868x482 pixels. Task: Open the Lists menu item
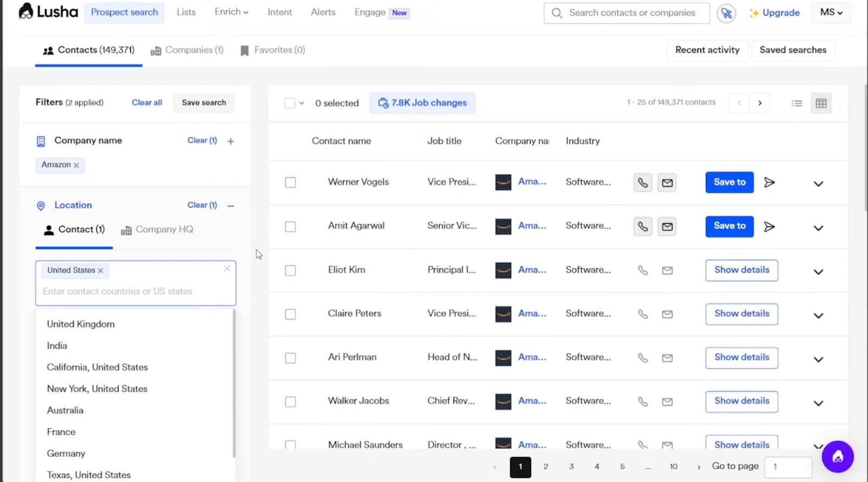pos(186,12)
